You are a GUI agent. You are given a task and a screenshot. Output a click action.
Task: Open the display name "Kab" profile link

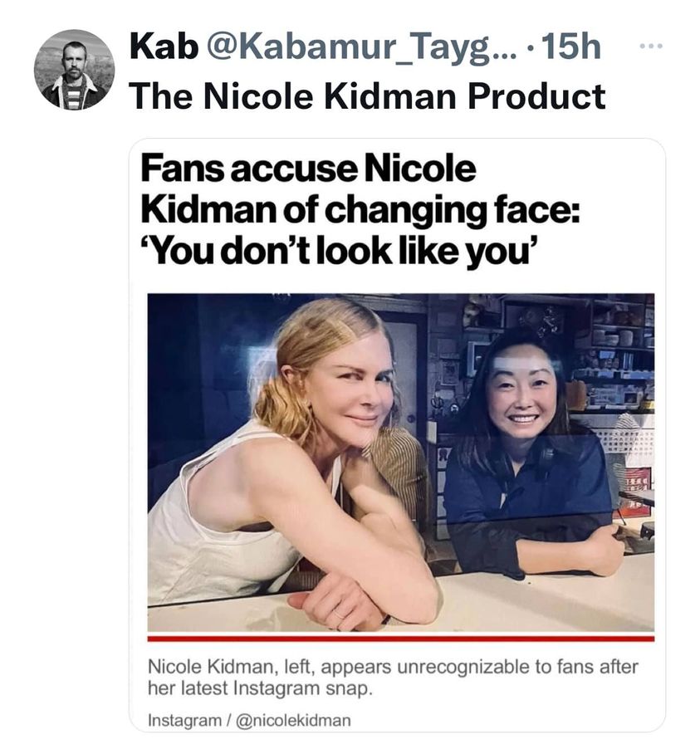[164, 47]
